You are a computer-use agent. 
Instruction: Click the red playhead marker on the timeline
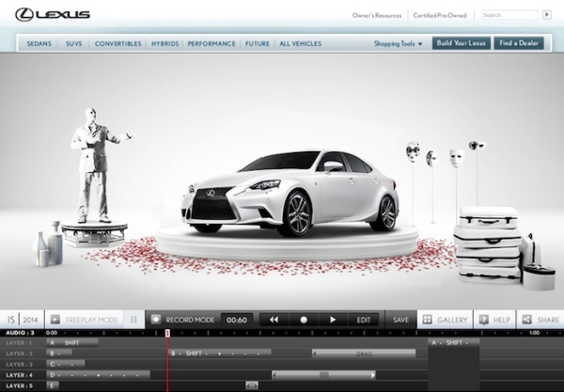coord(167,333)
